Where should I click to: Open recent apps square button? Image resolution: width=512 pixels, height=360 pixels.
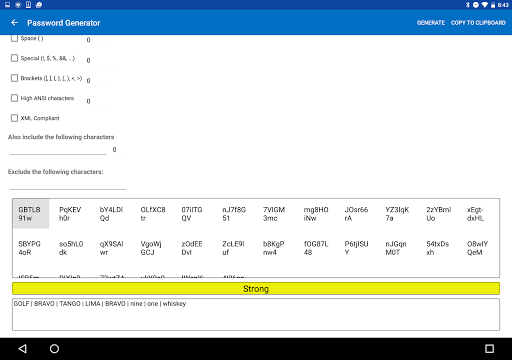tap(489, 349)
